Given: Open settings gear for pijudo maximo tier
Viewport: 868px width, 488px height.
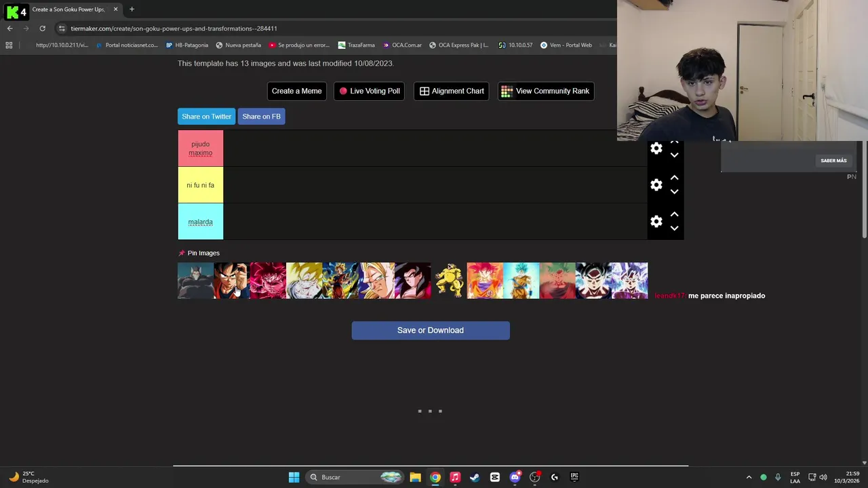Looking at the screenshot, I should pyautogui.click(x=656, y=148).
